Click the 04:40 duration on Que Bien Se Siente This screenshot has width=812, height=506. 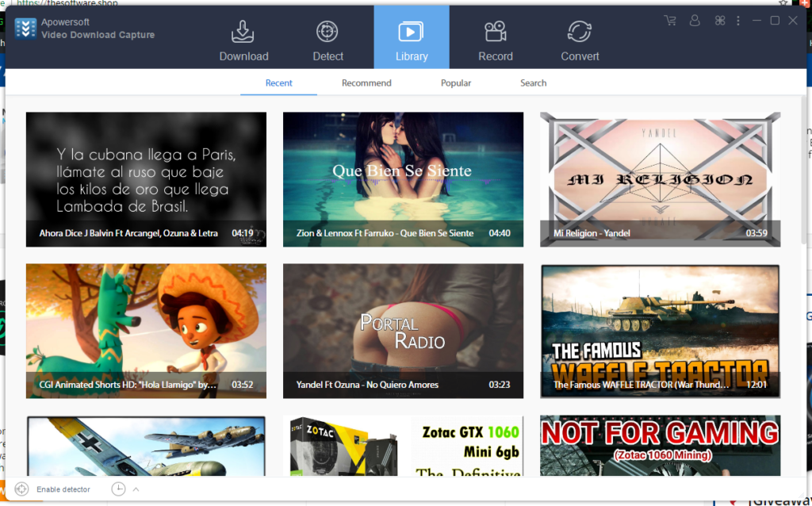point(500,233)
